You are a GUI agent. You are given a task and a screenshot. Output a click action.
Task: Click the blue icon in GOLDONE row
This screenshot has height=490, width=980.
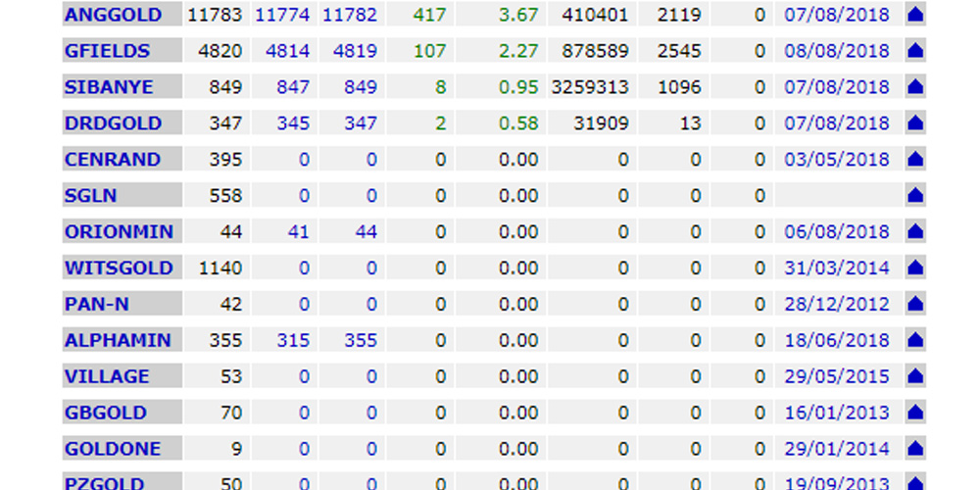click(915, 450)
